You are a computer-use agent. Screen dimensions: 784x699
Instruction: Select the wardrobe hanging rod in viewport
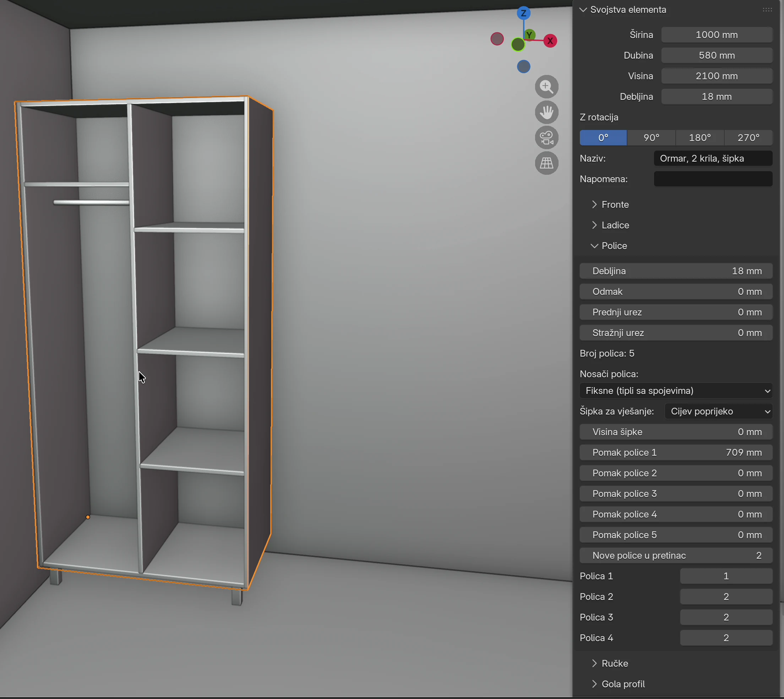[91, 202]
